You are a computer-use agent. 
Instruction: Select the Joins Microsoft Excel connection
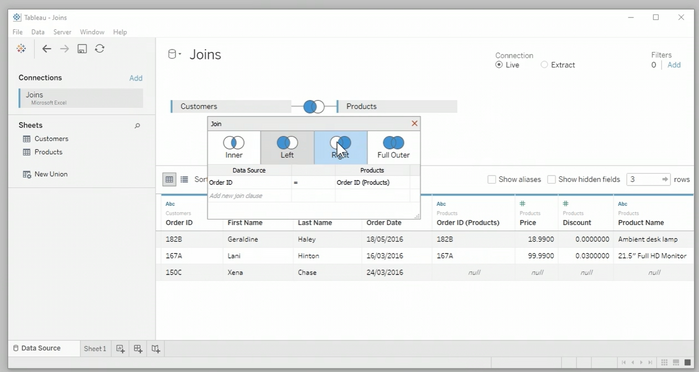[81, 98]
